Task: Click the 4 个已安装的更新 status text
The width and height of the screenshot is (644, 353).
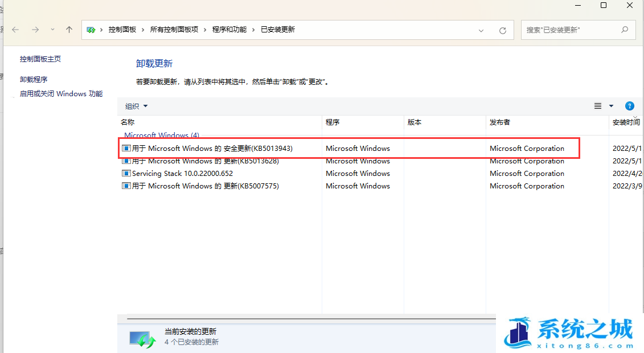Action: 191,342
